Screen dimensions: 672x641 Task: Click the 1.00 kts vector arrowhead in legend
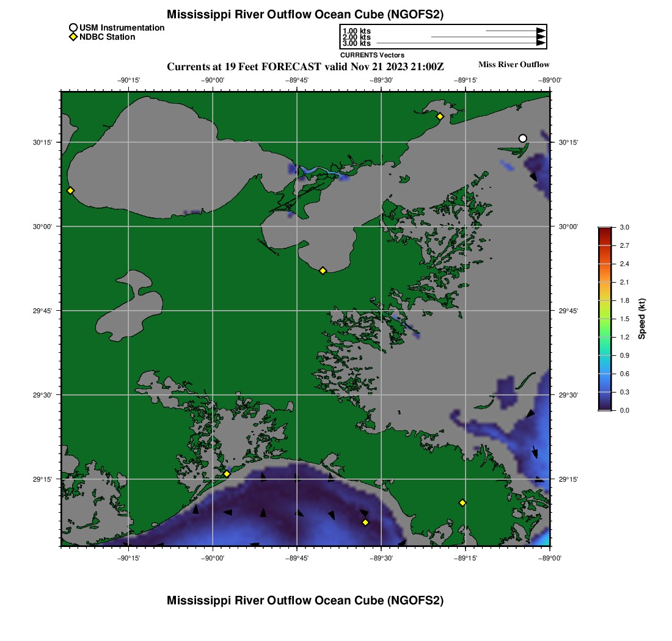[541, 31]
